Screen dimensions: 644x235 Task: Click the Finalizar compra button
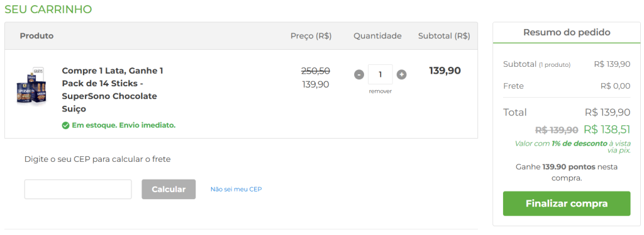tap(567, 203)
